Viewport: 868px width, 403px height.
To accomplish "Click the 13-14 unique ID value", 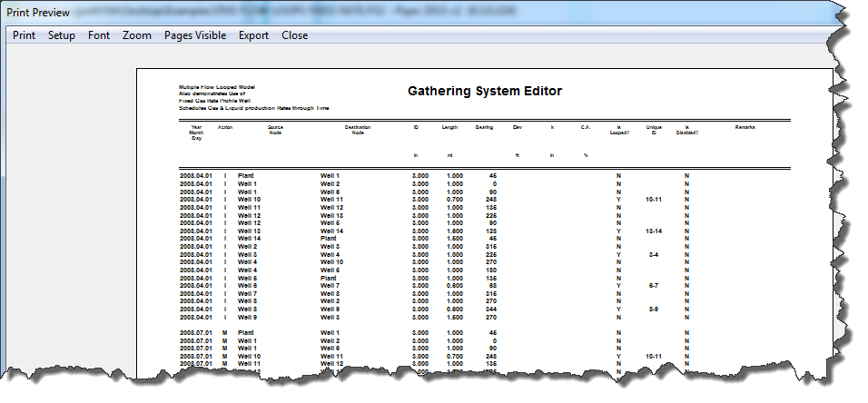I will [654, 231].
